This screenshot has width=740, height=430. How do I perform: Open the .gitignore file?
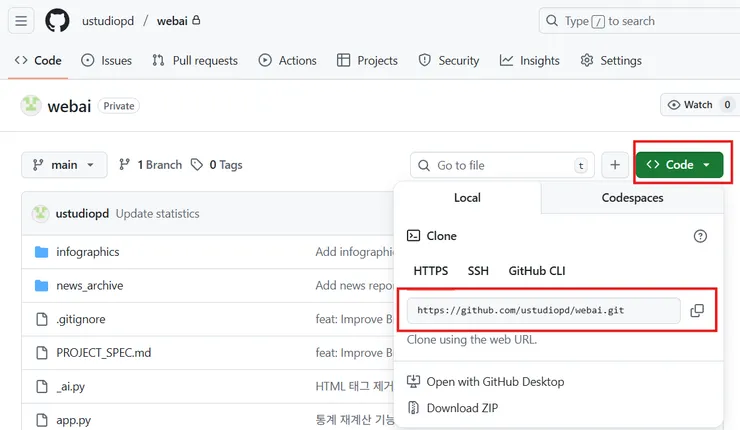[81, 320]
